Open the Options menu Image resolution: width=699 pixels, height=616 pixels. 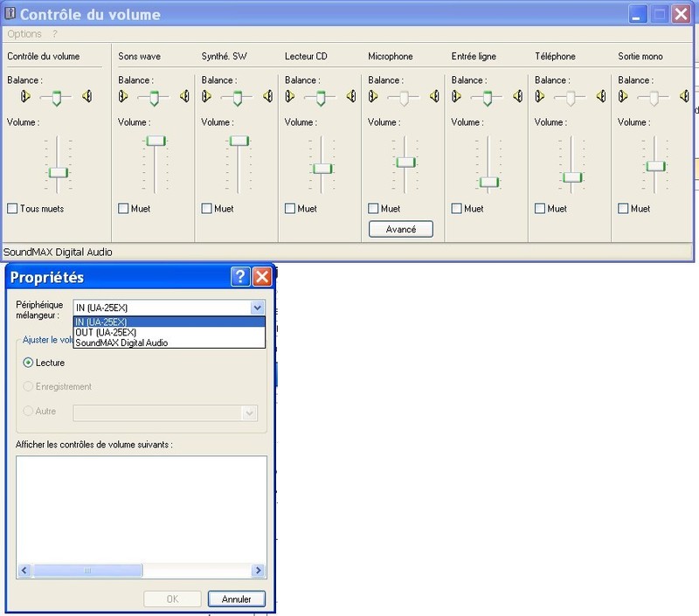coord(24,34)
